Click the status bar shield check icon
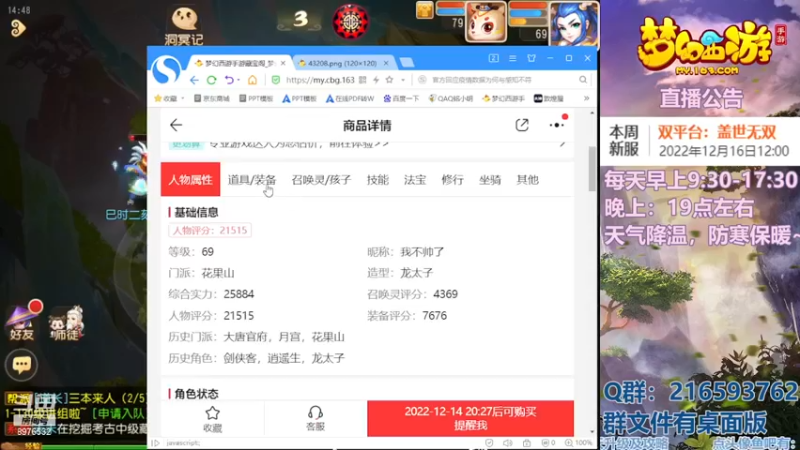 pyautogui.click(x=489, y=443)
